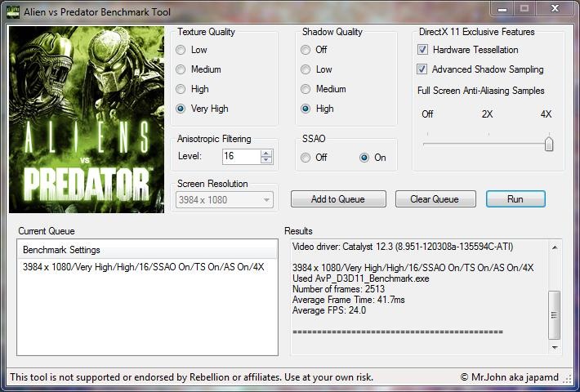Decrease anisotropic filtering level with down arrow
Image resolution: width=580 pixels, height=392 pixels.
266,160
